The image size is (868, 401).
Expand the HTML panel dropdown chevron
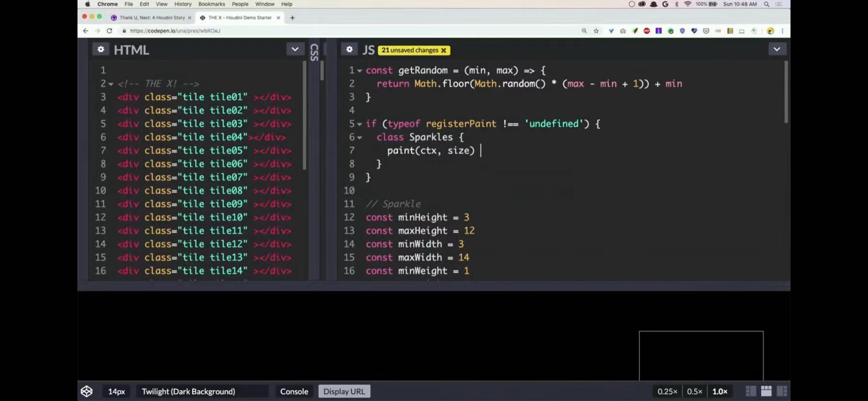pos(294,49)
